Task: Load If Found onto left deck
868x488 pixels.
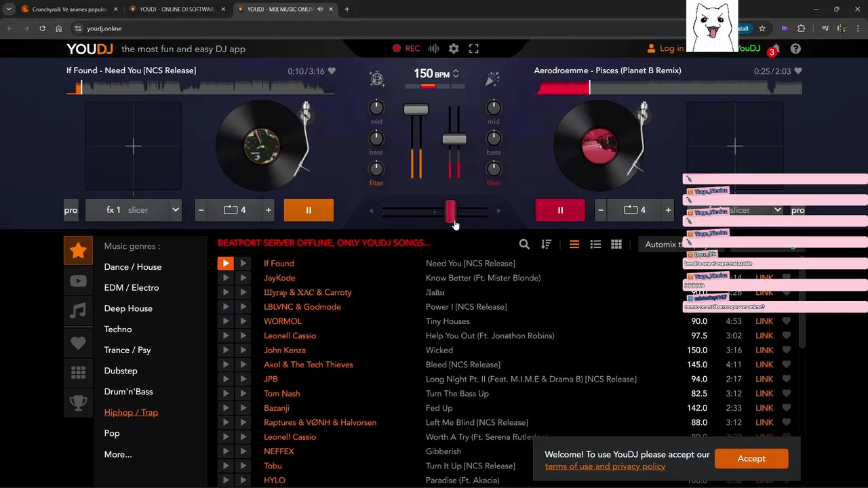Action: [225, 263]
